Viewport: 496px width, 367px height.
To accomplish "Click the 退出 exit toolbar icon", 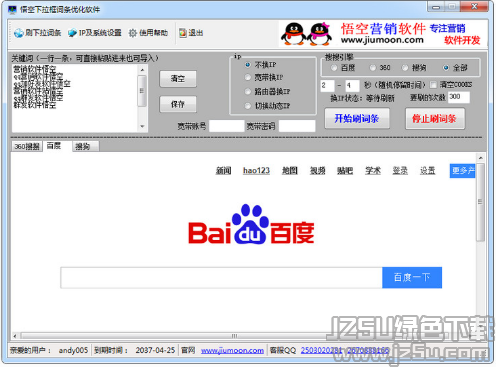I will (x=183, y=33).
